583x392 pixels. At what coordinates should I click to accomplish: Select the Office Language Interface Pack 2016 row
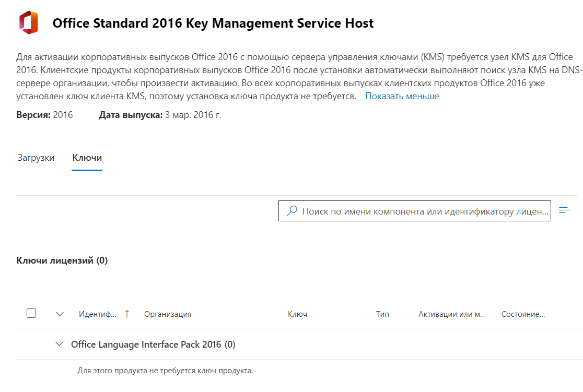(153, 345)
